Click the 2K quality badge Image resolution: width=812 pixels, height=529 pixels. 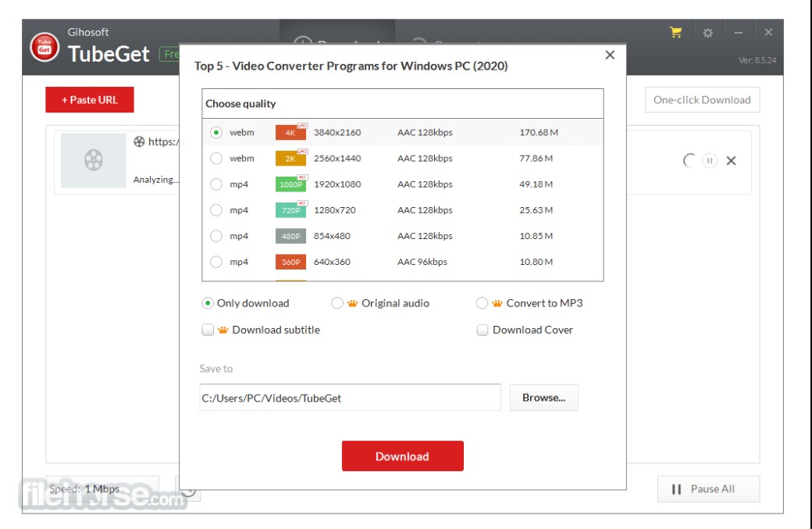(290, 158)
